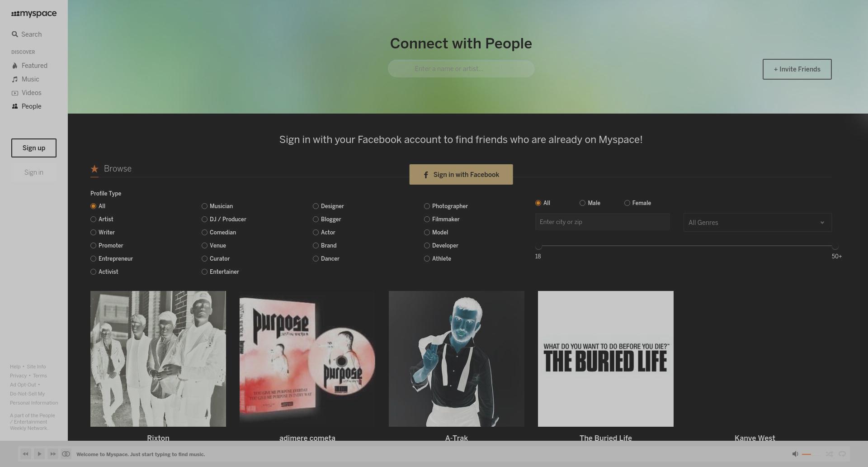The height and width of the screenshot is (467, 868).
Task: Select Model profile type
Action: [x=427, y=233]
